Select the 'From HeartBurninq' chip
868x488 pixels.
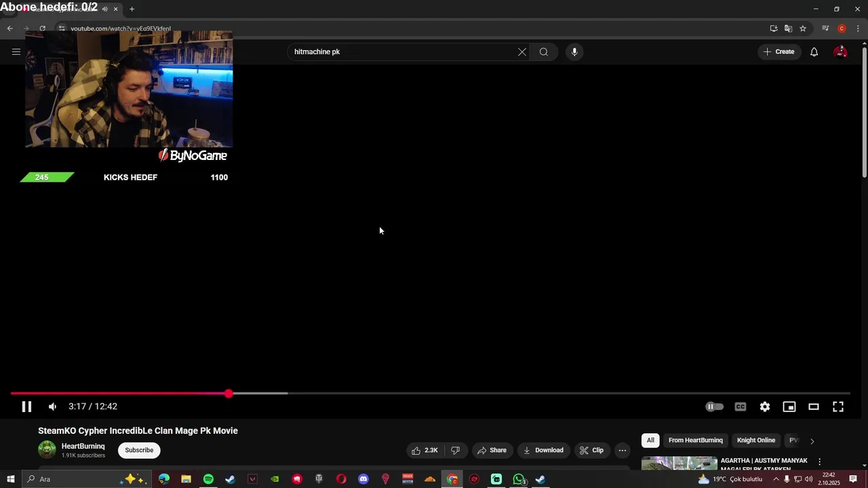(696, 441)
